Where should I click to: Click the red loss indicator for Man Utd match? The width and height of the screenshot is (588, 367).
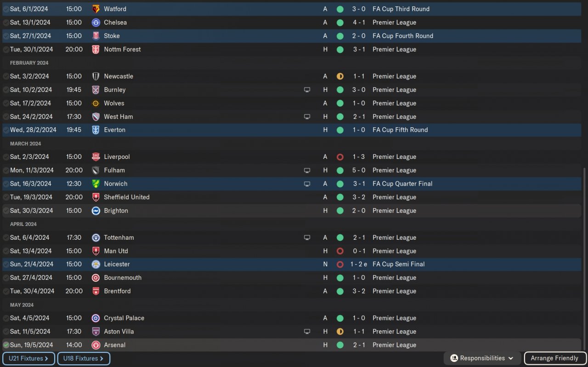[x=340, y=251]
